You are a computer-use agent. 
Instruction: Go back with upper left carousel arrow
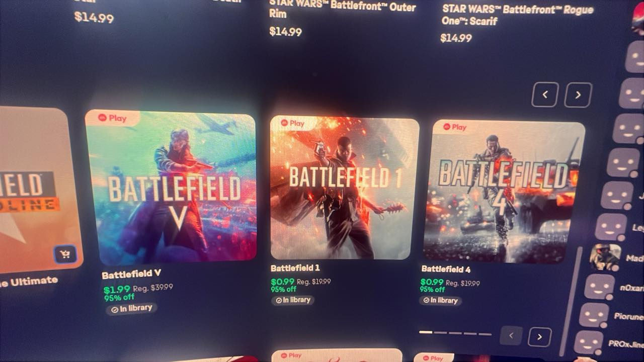click(545, 95)
